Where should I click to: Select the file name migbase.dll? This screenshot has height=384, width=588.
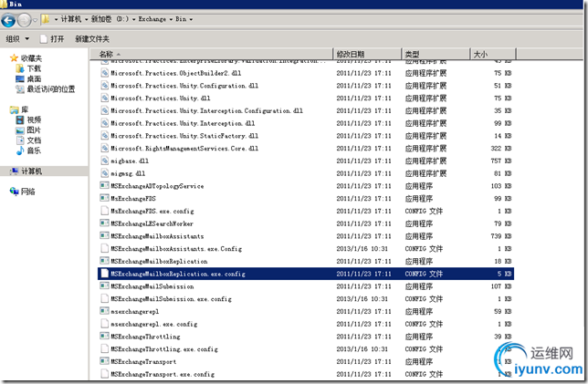(130, 161)
